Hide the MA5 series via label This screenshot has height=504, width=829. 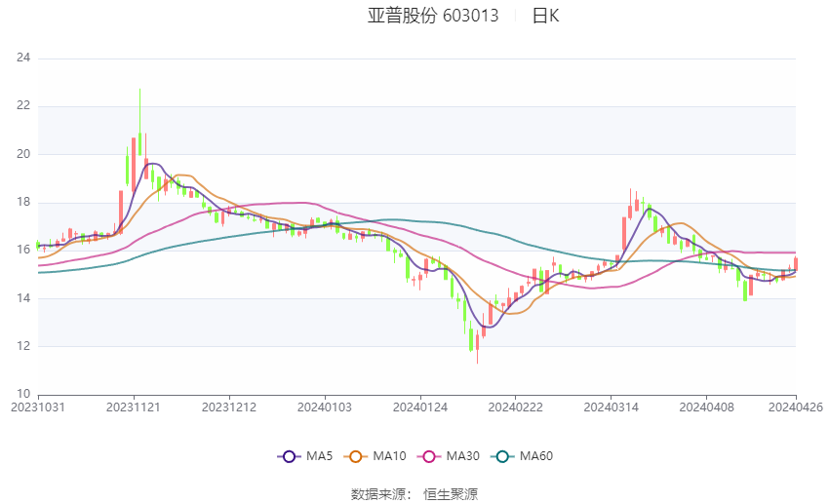[319, 456]
